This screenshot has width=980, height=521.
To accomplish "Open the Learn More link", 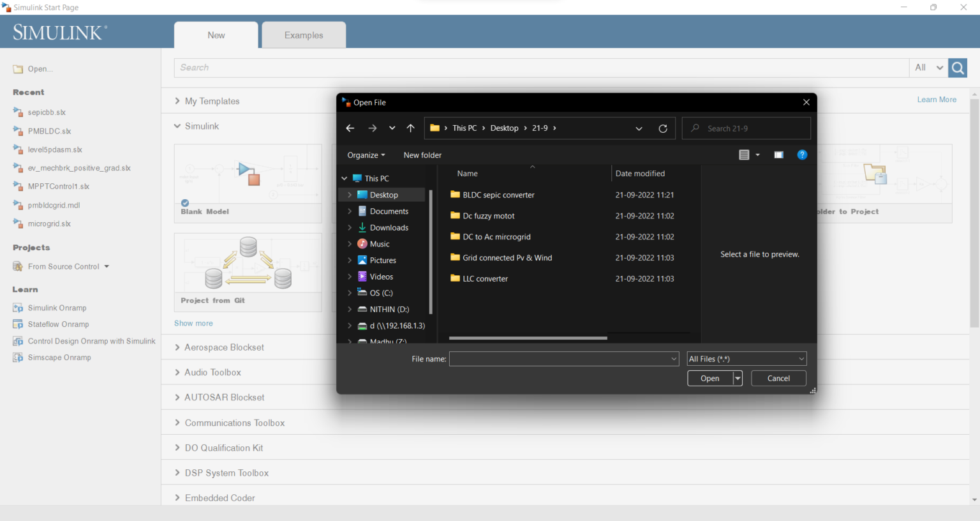I will point(937,100).
